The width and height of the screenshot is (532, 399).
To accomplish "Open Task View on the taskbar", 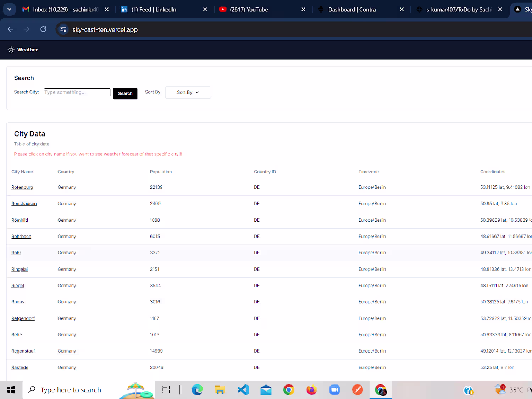I will pos(166,390).
